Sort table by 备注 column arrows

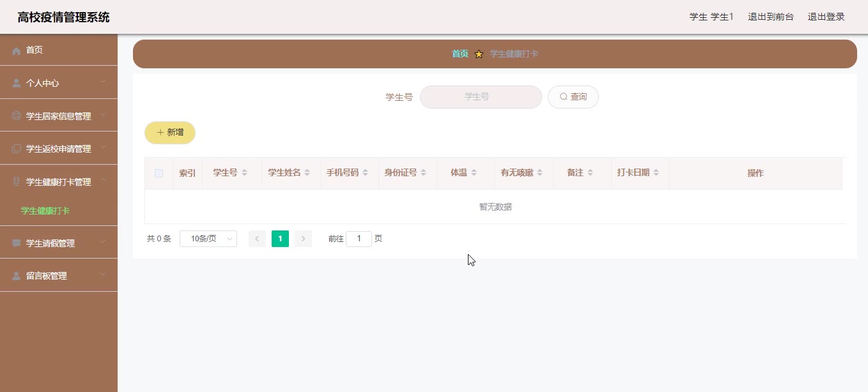[590, 173]
